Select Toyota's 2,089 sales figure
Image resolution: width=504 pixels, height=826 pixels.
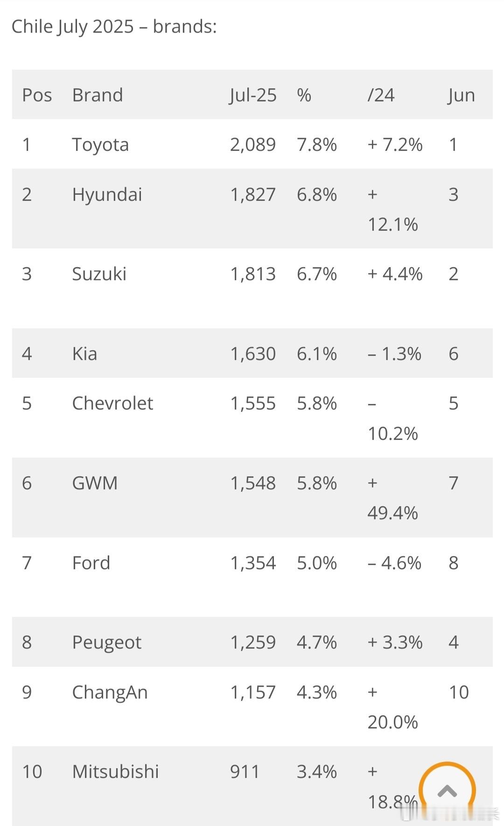click(x=253, y=145)
